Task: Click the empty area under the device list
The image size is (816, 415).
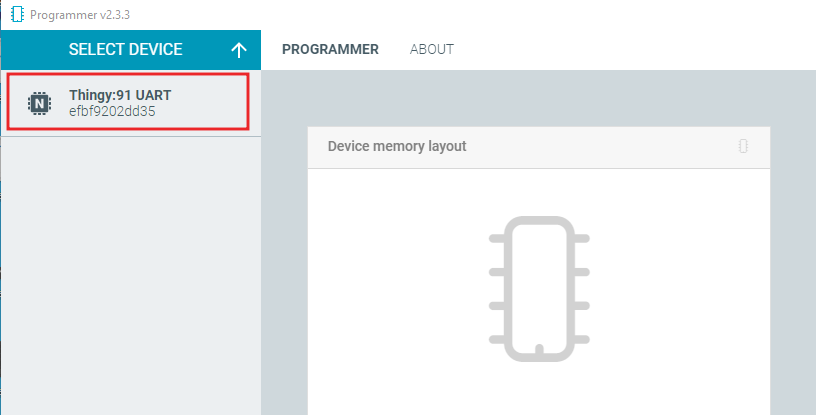Action: (x=131, y=276)
